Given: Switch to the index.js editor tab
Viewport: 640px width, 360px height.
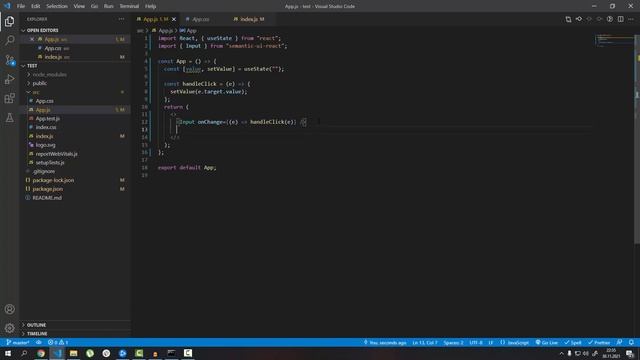Looking at the screenshot, I should (252, 19).
